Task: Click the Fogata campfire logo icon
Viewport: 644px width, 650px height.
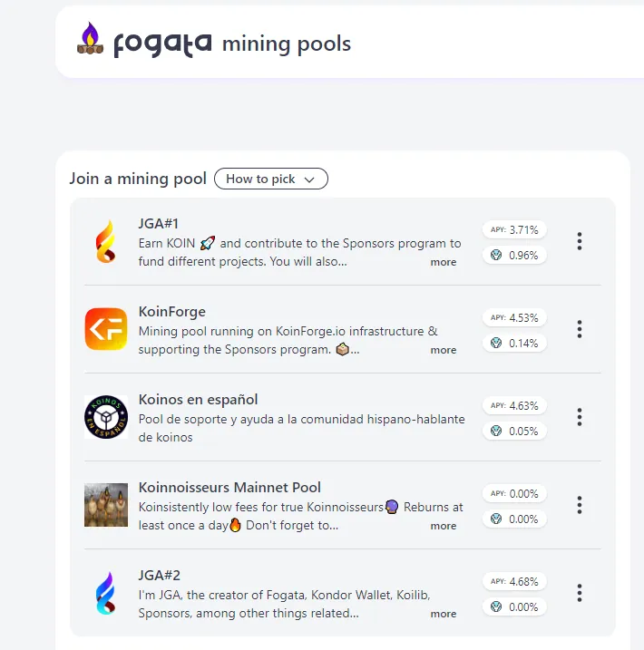Action: (x=91, y=38)
